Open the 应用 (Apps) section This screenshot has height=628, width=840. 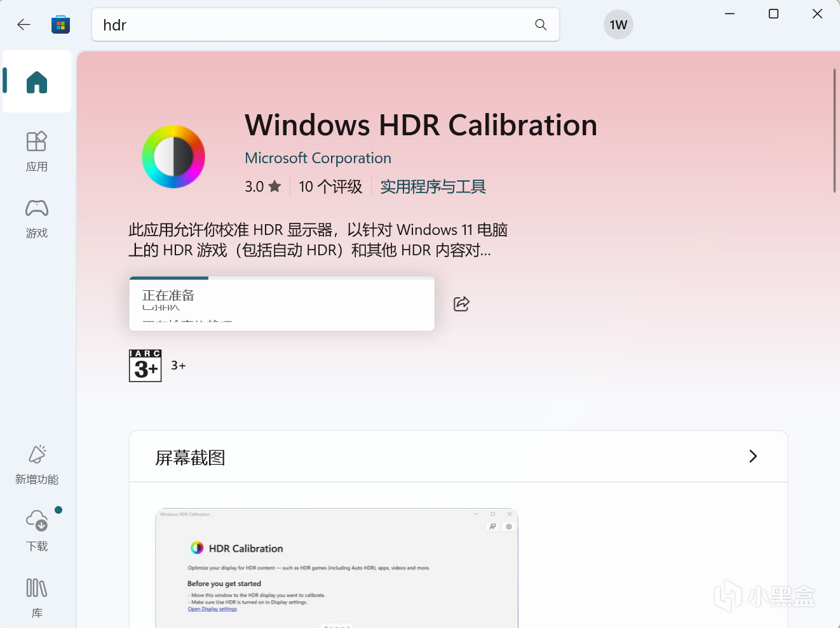(x=37, y=152)
